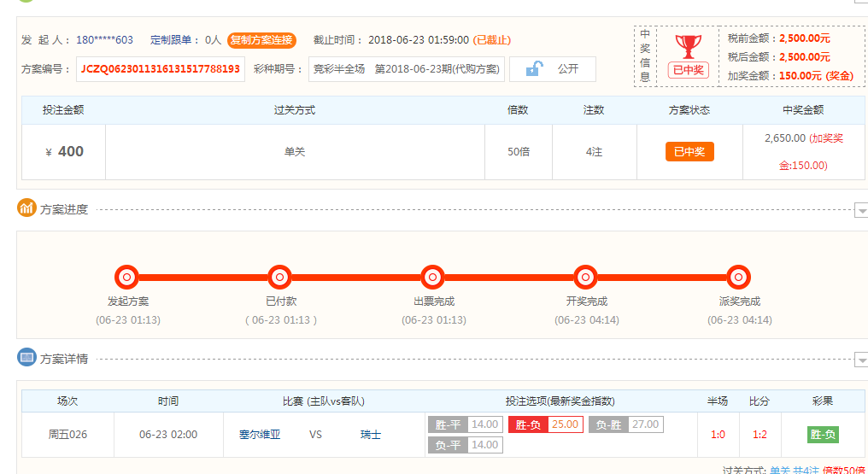Click the red trophy winning icon
The image size is (868, 474).
pos(687,46)
